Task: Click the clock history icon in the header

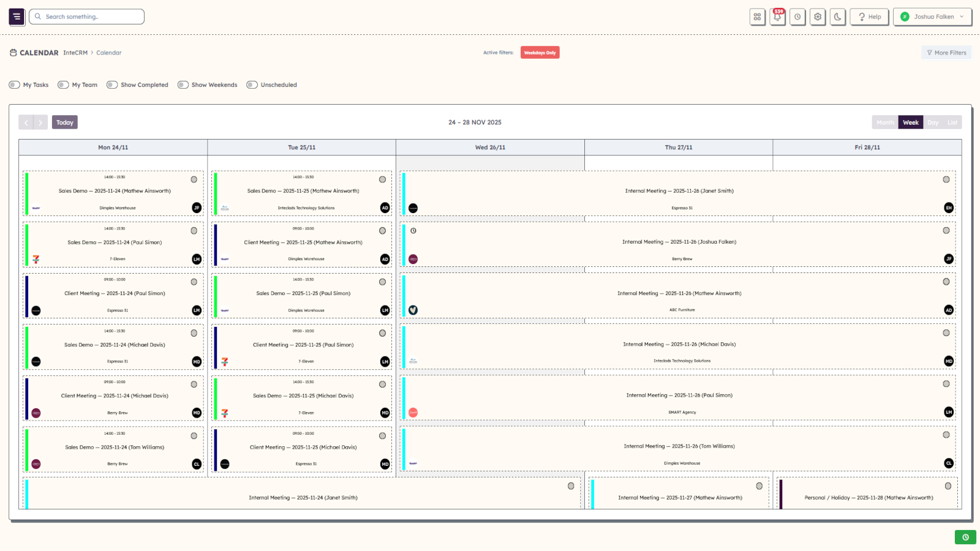Action: (x=797, y=17)
